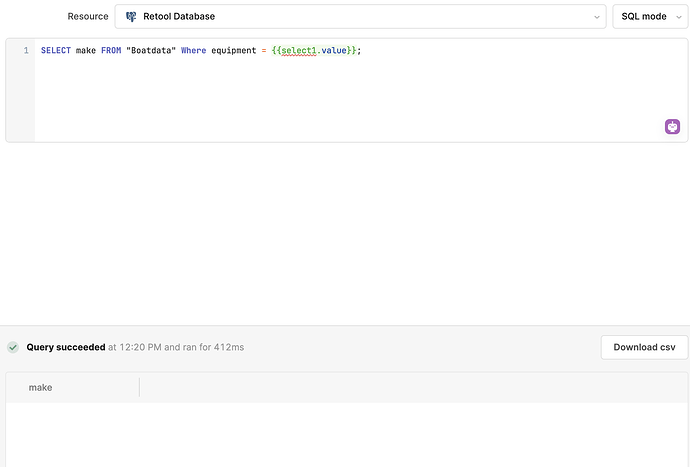Click the make column divider line

point(139,387)
